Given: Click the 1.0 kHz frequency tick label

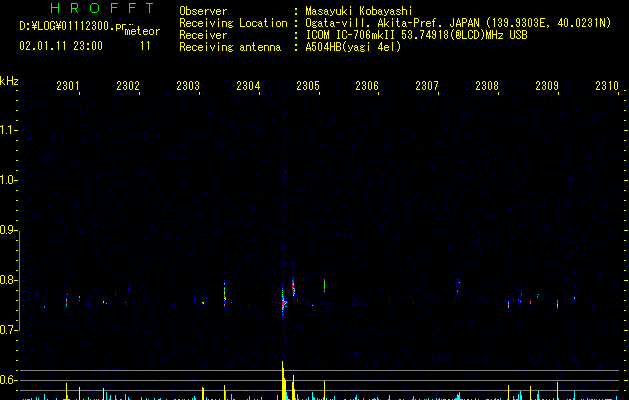Looking at the screenshot, I should (x=8, y=180).
